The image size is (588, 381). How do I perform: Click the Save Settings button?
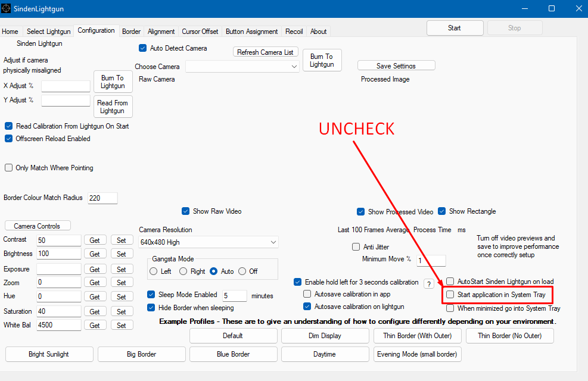coord(396,65)
